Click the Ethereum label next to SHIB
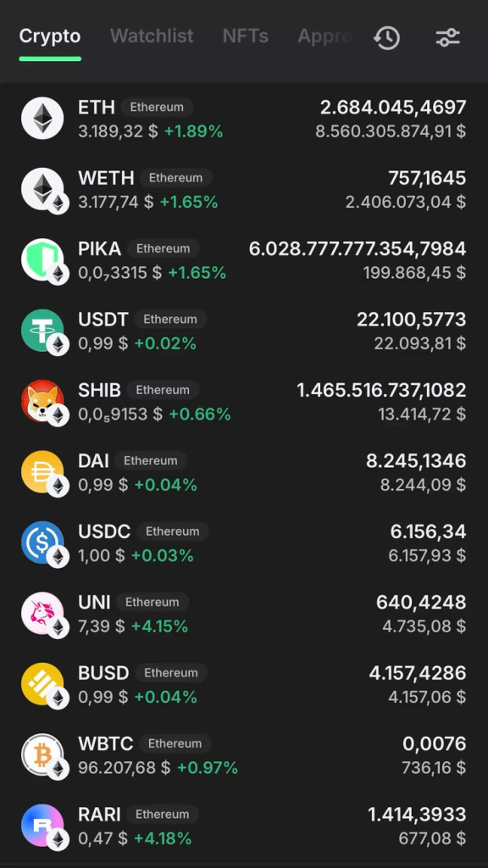 162,390
